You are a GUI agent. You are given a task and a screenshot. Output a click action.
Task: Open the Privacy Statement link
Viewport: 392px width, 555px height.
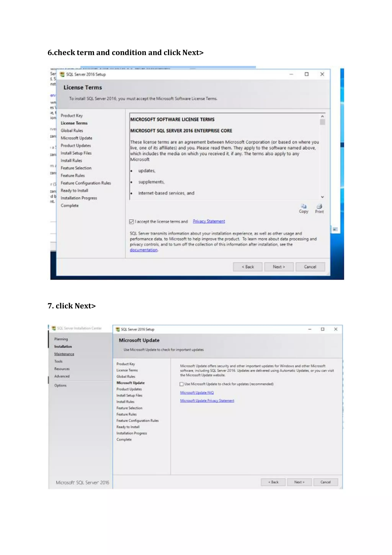pyautogui.click(x=209, y=221)
